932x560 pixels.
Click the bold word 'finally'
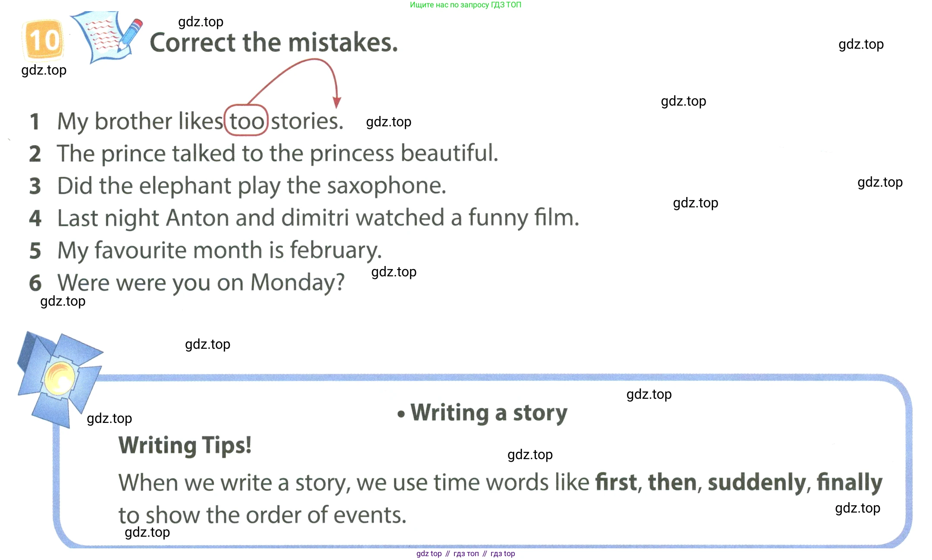(x=849, y=482)
